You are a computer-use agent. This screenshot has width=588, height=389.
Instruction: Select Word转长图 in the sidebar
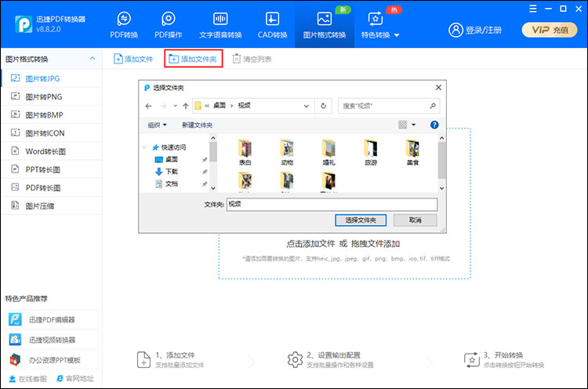pyautogui.click(x=52, y=151)
